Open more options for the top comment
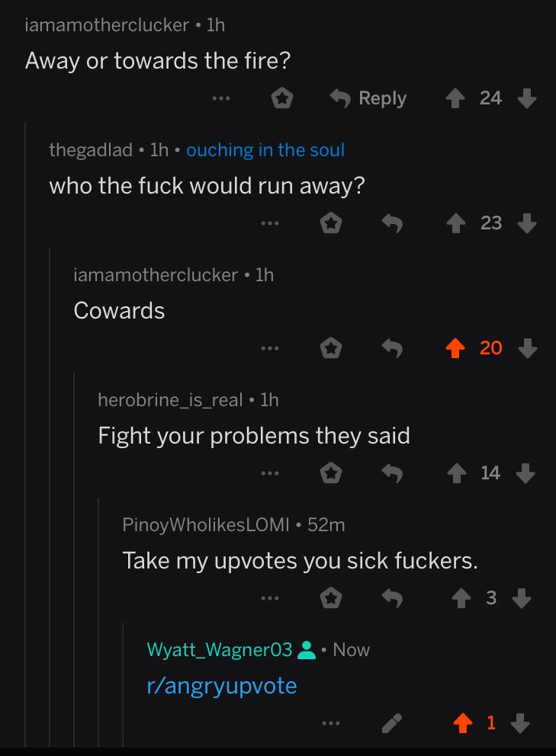The width and height of the screenshot is (556, 756). click(221, 98)
